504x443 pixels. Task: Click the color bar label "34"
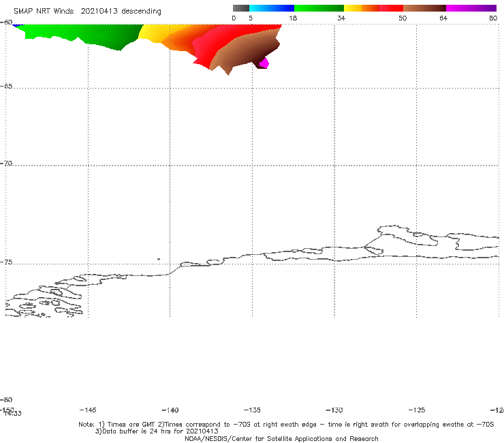point(341,18)
